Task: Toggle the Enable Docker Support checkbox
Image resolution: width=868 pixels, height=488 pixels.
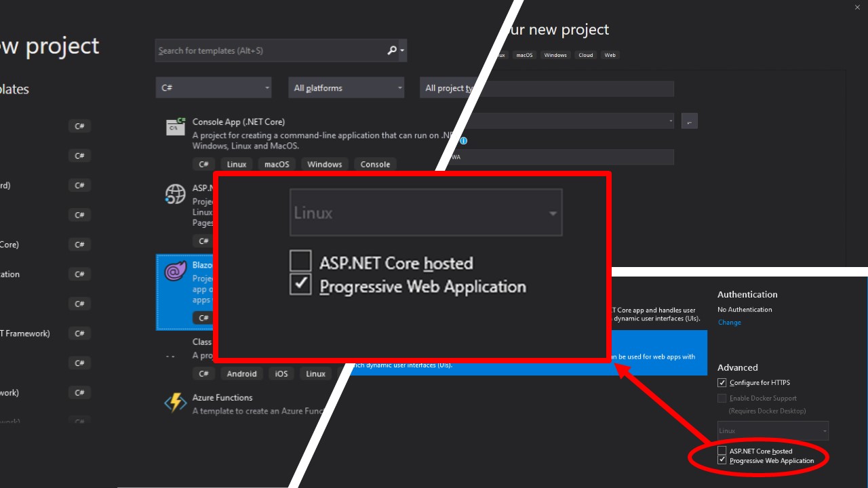Action: click(x=722, y=399)
